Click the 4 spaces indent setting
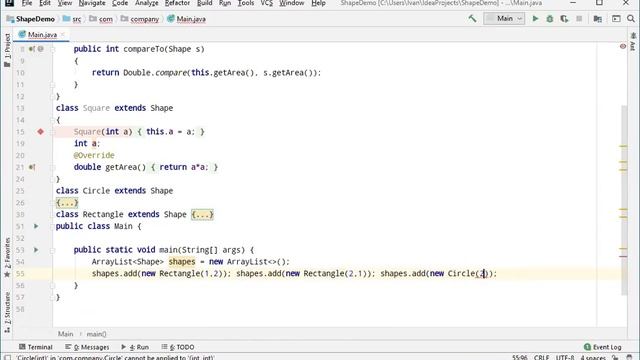Image resolution: width=640 pixels, height=360 pixels. pos(593,357)
